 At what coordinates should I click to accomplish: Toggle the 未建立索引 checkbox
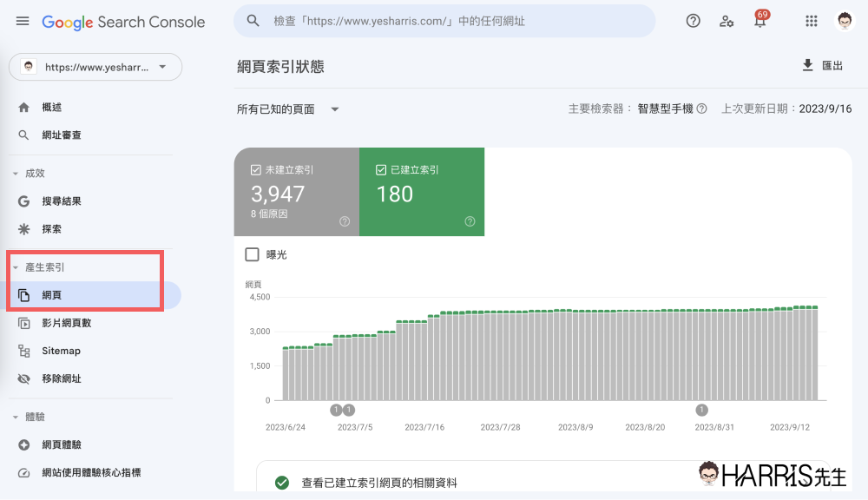(256, 170)
